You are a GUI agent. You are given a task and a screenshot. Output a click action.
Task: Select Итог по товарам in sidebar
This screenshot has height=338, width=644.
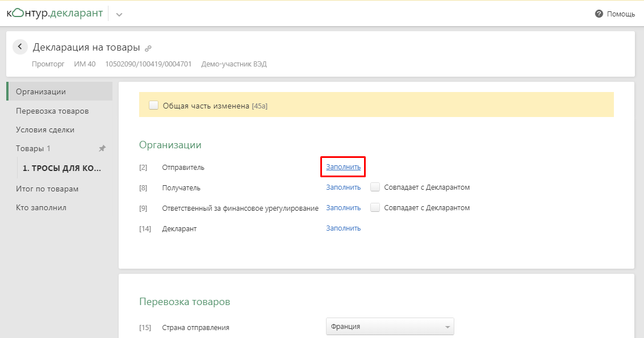coord(47,189)
